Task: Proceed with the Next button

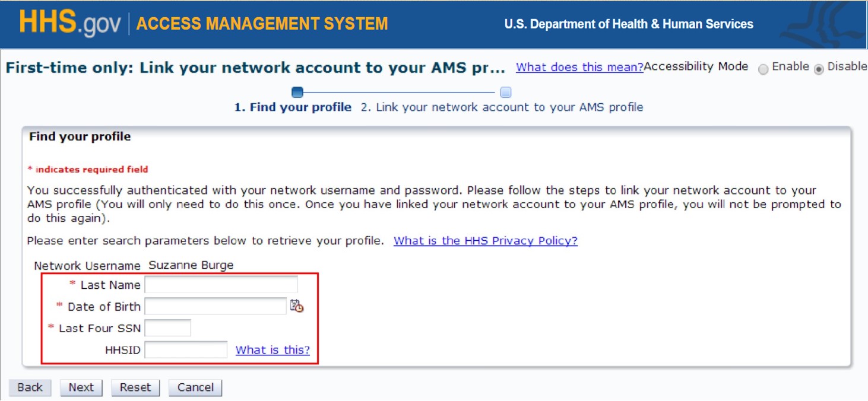Action: tap(81, 387)
